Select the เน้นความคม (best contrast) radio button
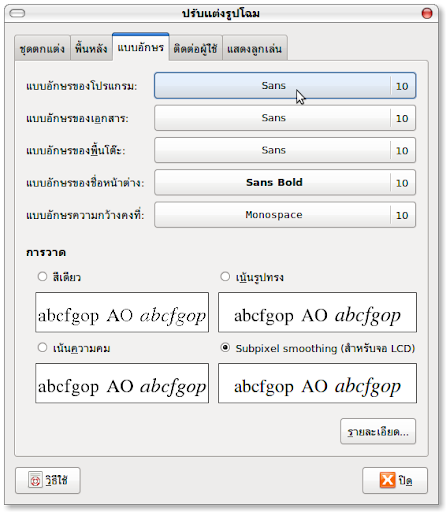446x512 pixels. point(42,348)
